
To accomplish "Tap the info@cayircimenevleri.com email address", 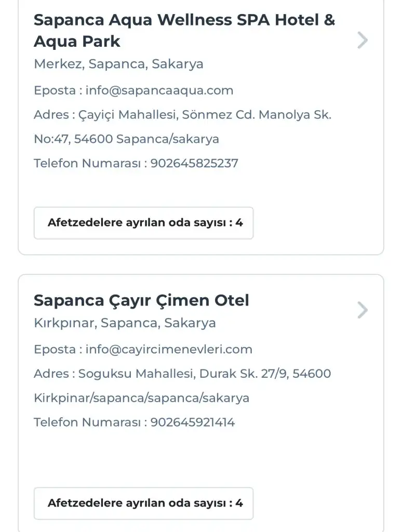I will pyautogui.click(x=169, y=349).
